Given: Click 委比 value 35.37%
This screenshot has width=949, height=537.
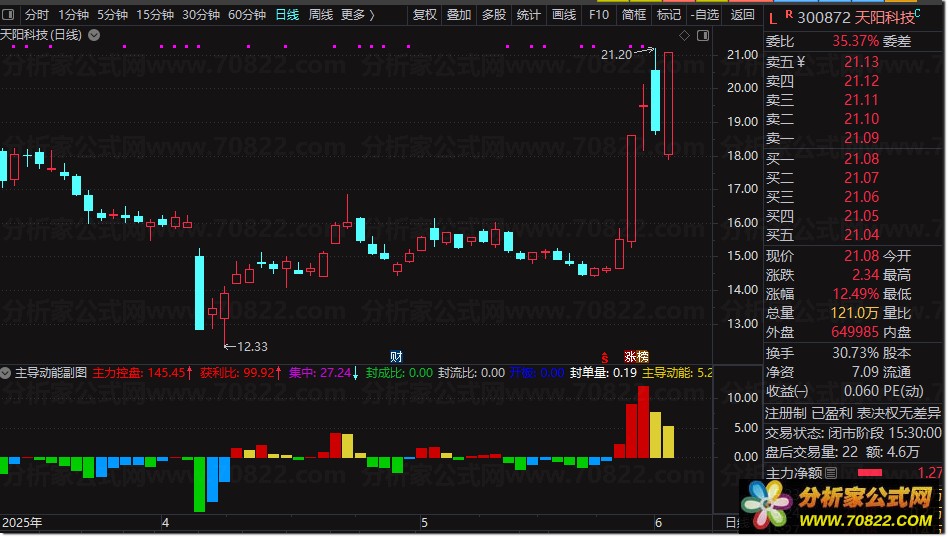Looking at the screenshot, I should coord(855,41).
